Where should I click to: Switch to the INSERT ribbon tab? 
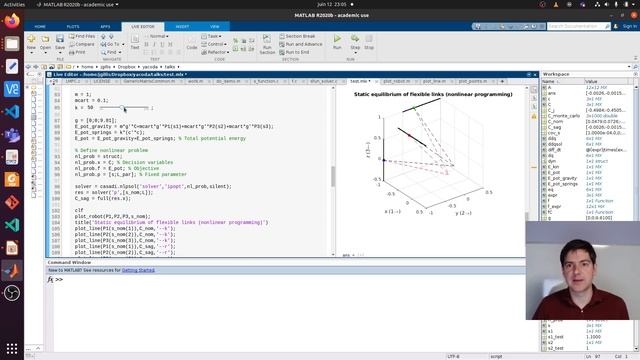[182, 27]
